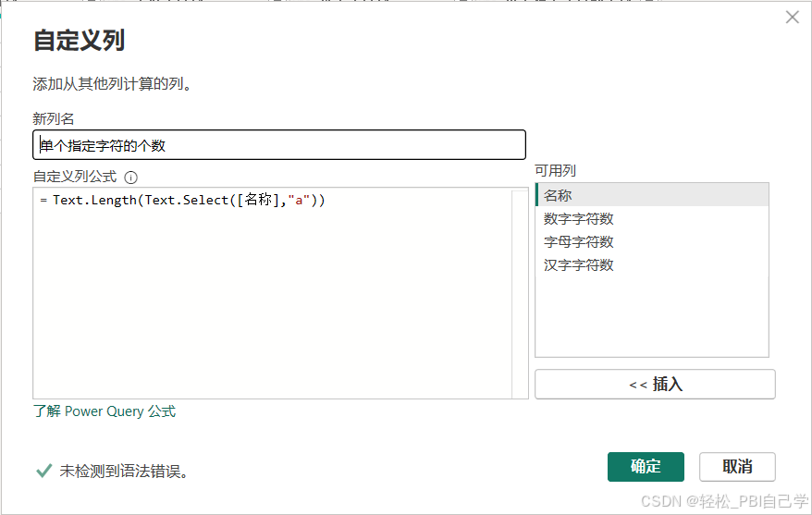
Task: Close the 自定义列 dialog with the X
Action: [x=792, y=17]
